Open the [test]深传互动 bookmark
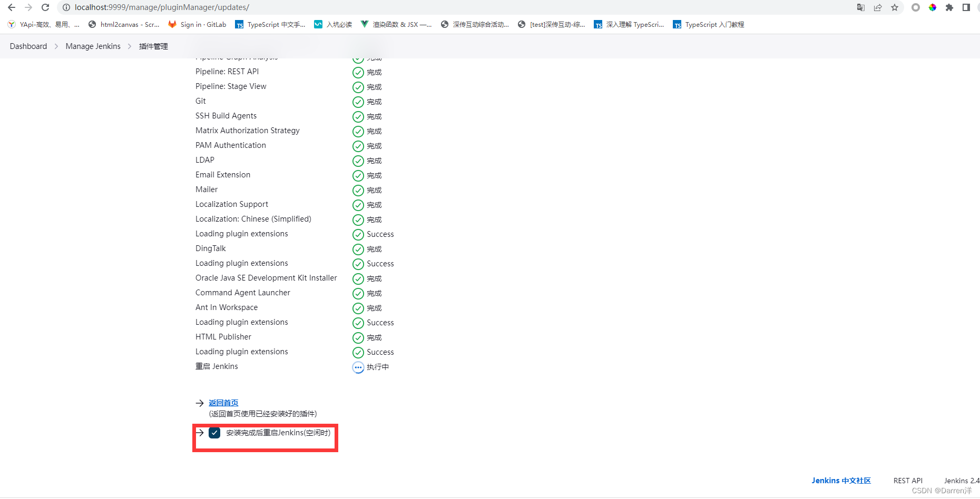The width and height of the screenshot is (980, 499). [552, 24]
